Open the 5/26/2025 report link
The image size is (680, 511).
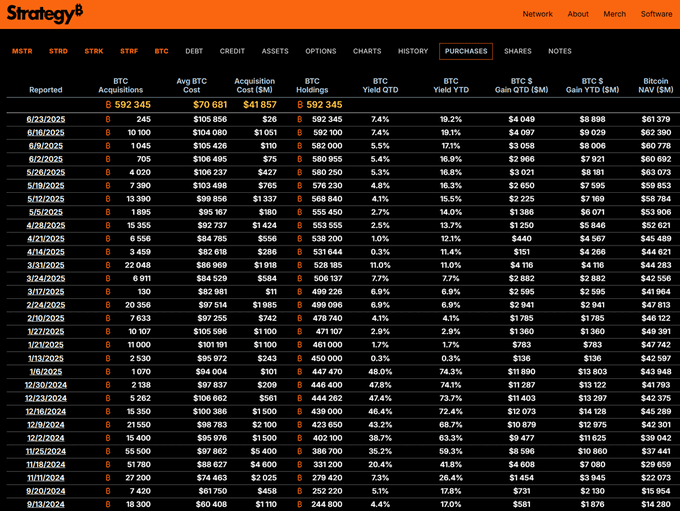pyautogui.click(x=46, y=172)
